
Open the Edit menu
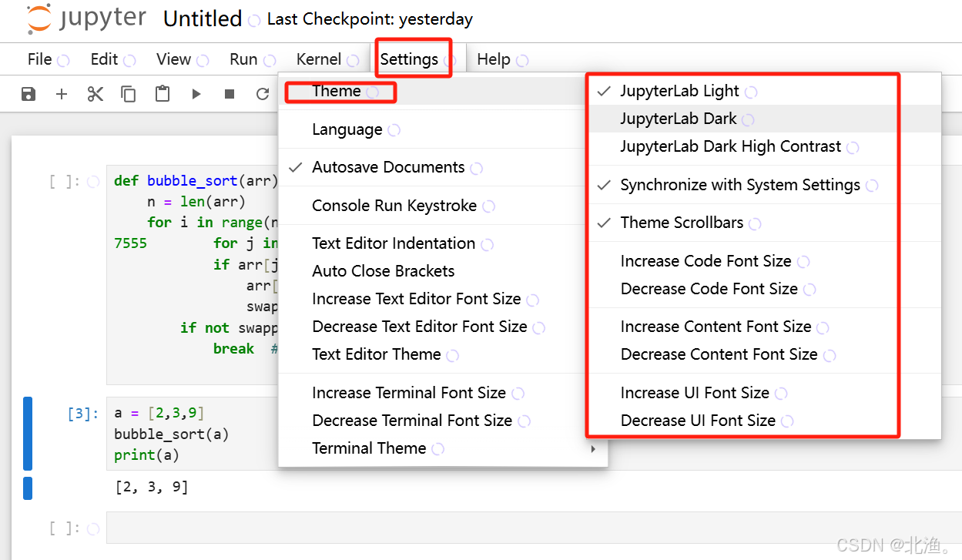pyautogui.click(x=104, y=59)
